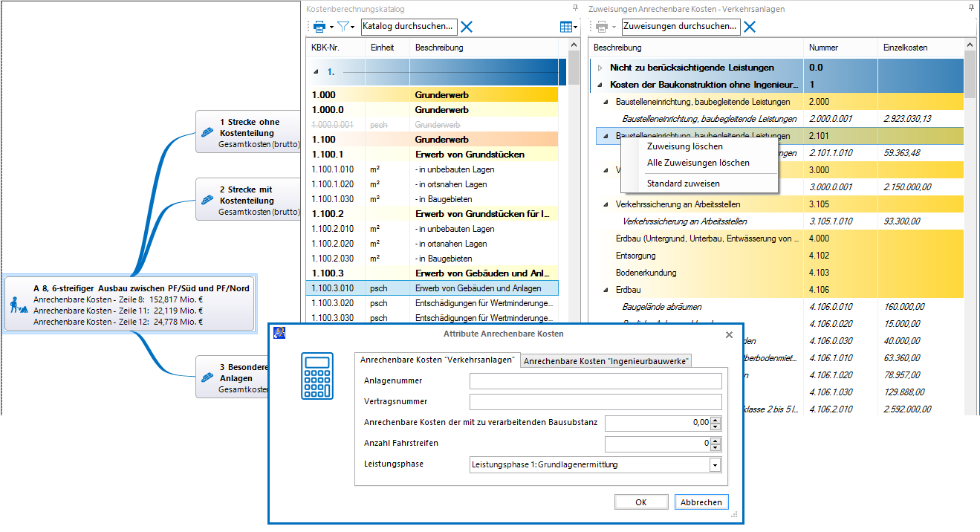Collapse group 1. in the catalog list
The width and height of the screenshot is (980, 532).
pyautogui.click(x=316, y=72)
